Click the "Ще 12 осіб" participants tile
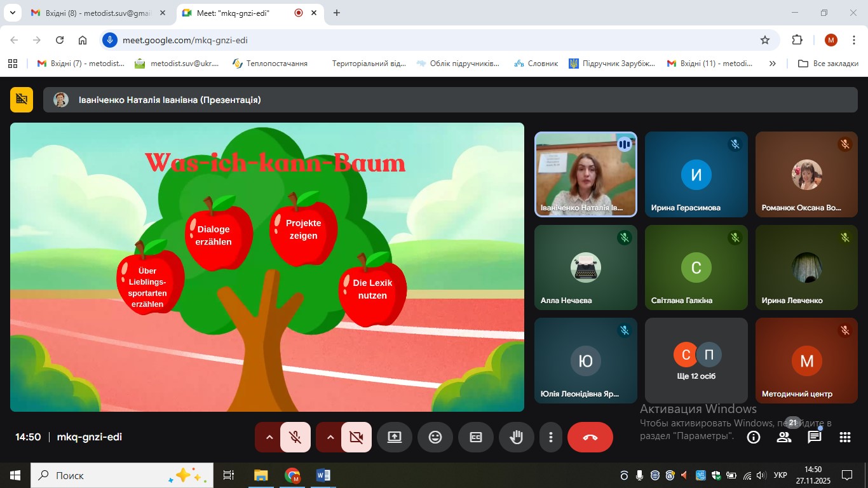 pyautogui.click(x=696, y=360)
